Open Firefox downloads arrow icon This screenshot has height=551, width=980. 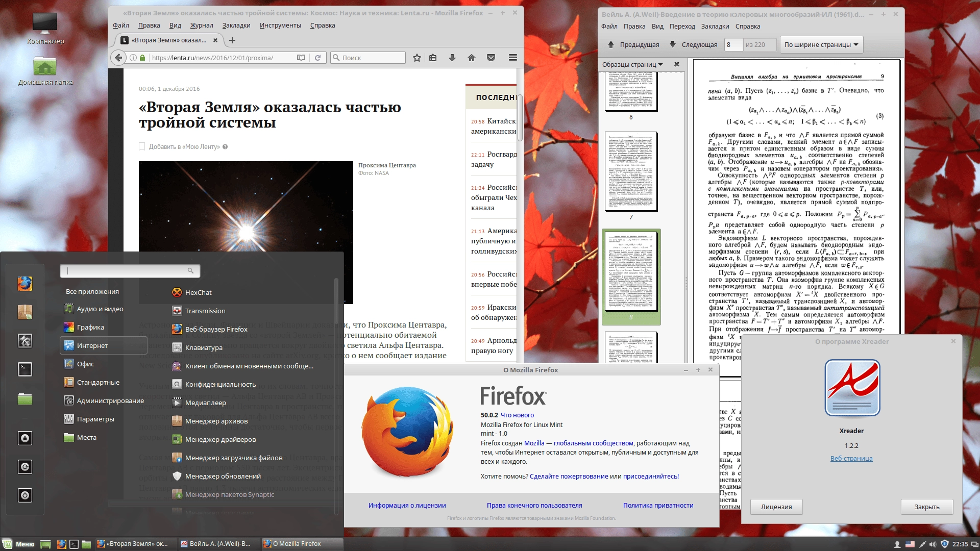452,58
